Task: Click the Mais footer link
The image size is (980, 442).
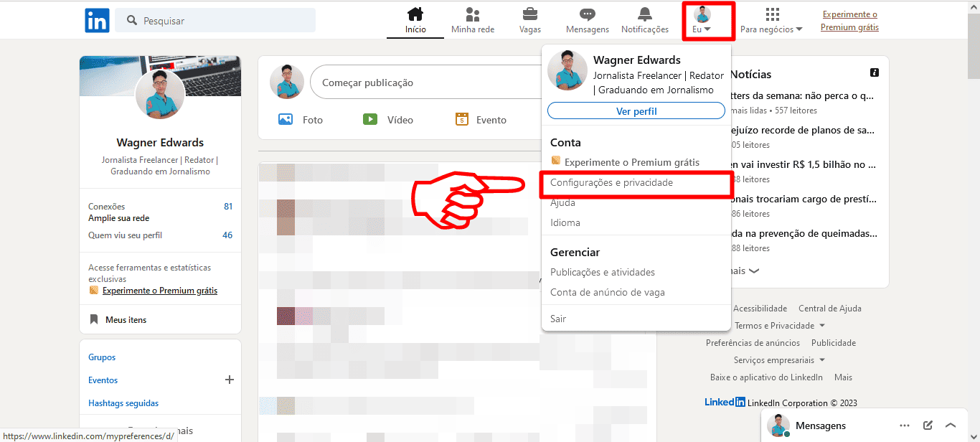Action: [x=843, y=377]
